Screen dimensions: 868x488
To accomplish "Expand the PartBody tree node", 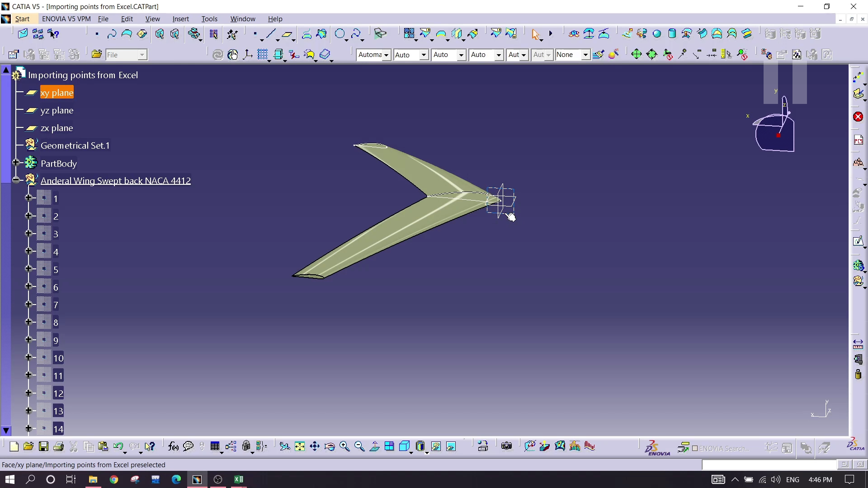I will click(x=16, y=162).
